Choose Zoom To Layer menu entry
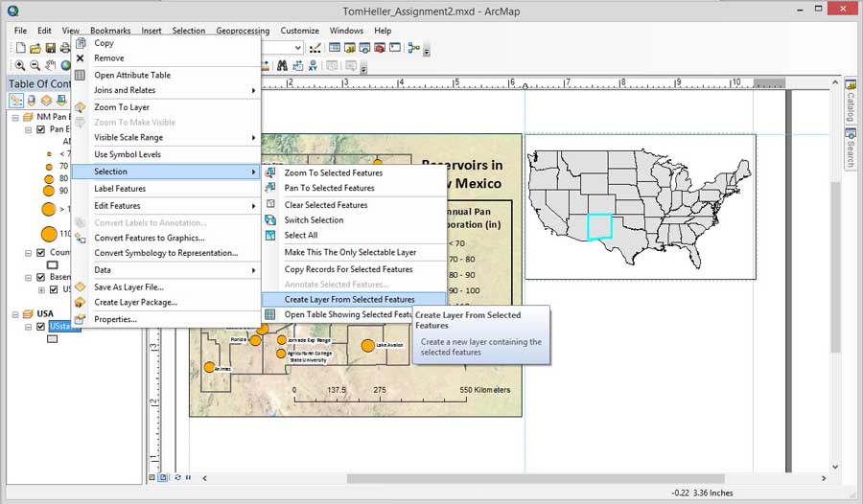863x504 pixels. (x=166, y=106)
